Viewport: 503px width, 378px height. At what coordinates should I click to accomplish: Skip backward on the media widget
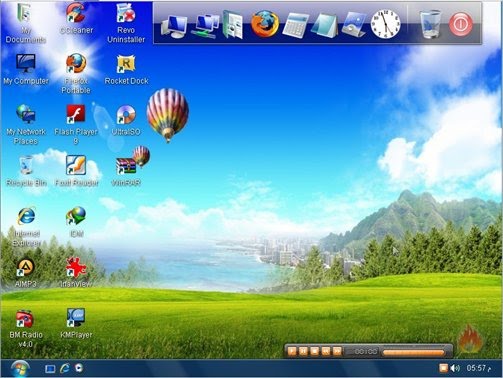coord(326,351)
